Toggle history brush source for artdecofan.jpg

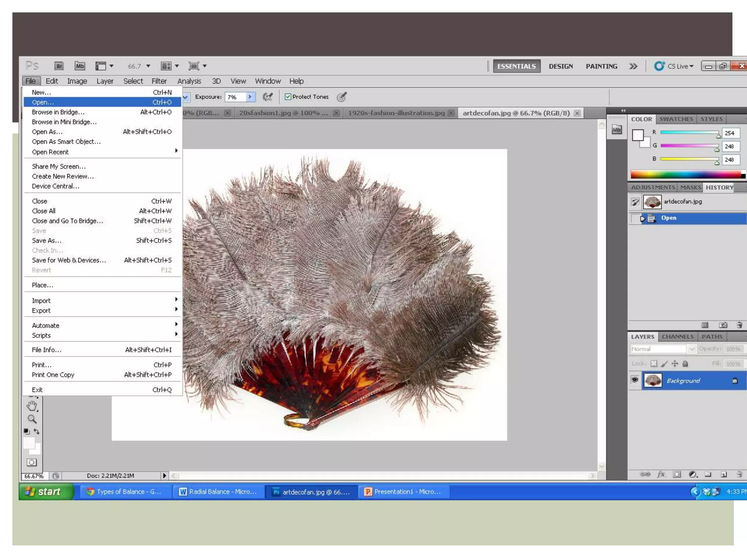click(635, 202)
